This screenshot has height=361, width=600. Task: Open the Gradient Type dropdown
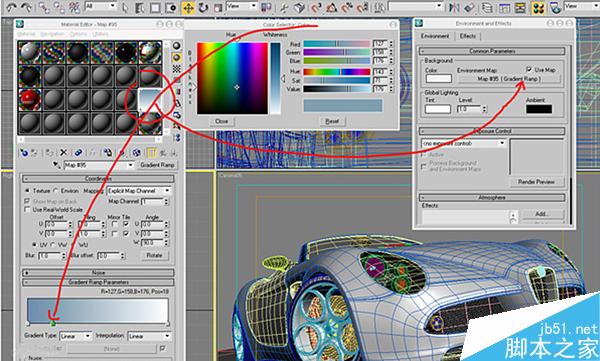click(x=76, y=336)
